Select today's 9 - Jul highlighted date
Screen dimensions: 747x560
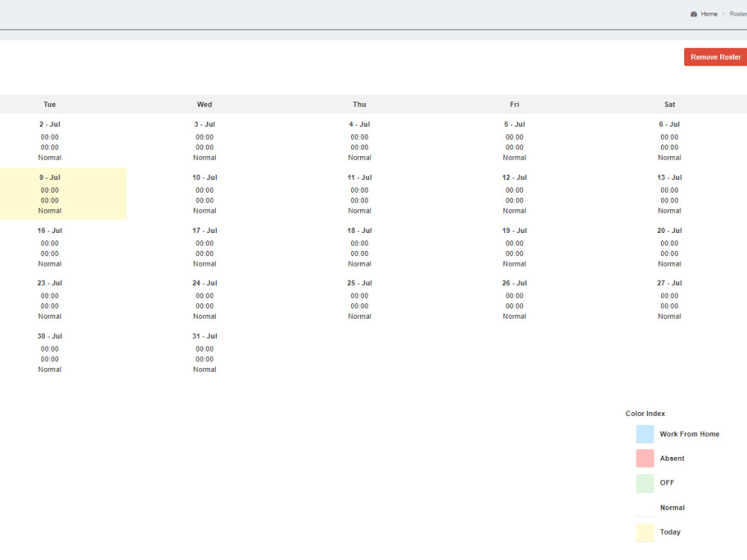49,177
